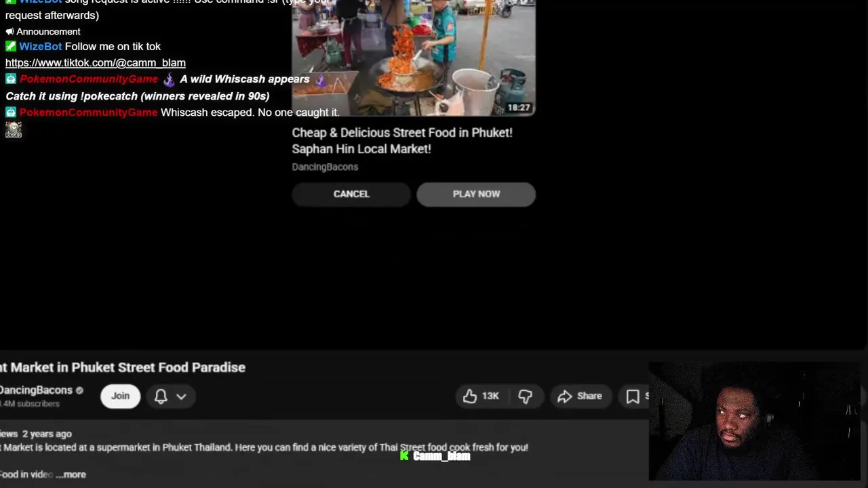Like the video with thumbs up 13K
Image resolution: width=868 pixels, height=488 pixels.
(481, 396)
